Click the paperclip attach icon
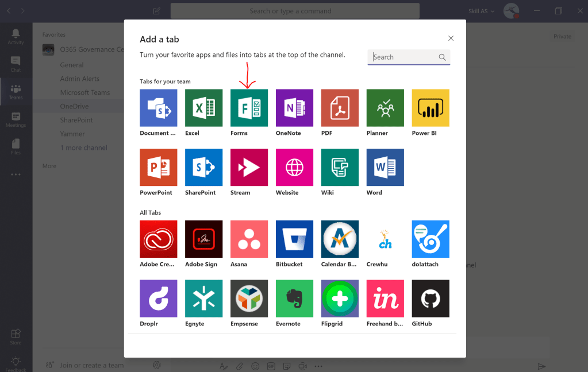 [x=240, y=366]
